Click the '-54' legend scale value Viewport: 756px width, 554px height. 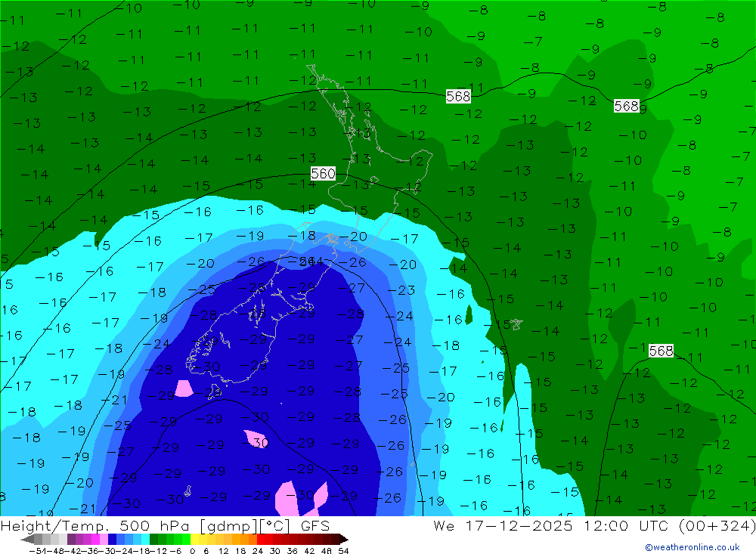[x=38, y=551]
